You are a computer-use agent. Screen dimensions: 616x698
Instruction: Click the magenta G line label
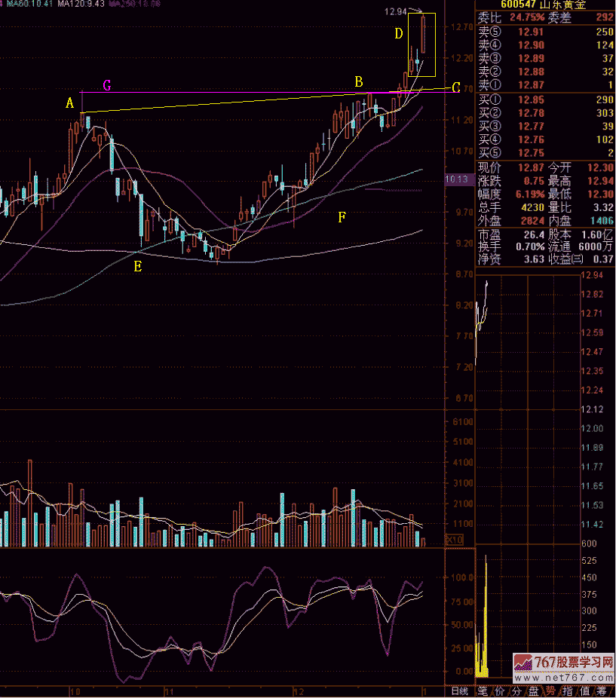(107, 86)
